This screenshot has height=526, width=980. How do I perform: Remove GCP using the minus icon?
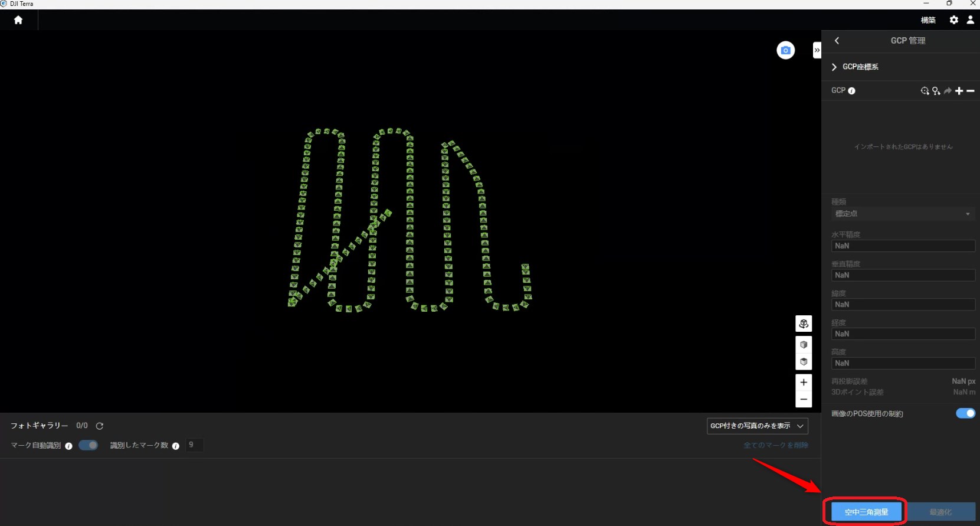click(971, 91)
